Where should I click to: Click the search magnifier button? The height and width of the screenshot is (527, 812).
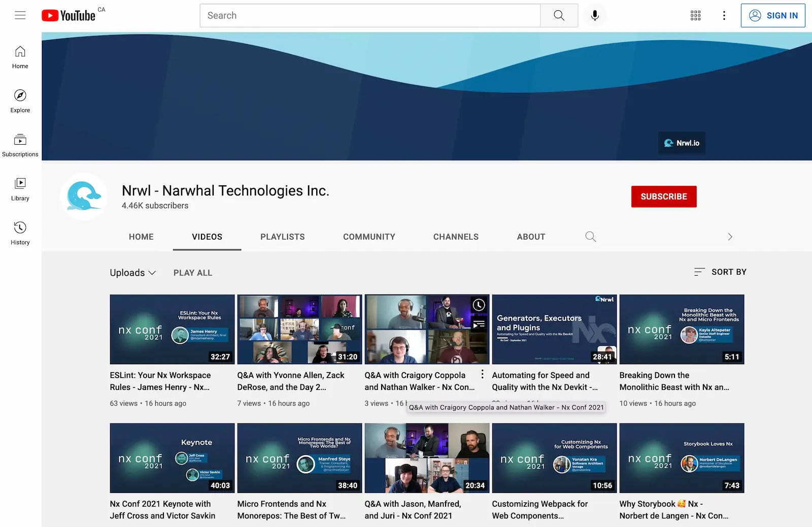(x=559, y=15)
